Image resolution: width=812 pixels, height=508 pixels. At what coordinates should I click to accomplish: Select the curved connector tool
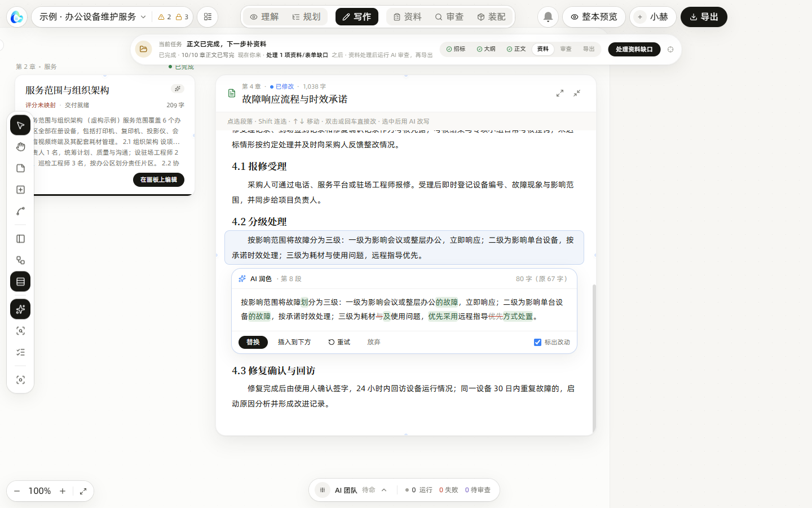pyautogui.click(x=20, y=211)
